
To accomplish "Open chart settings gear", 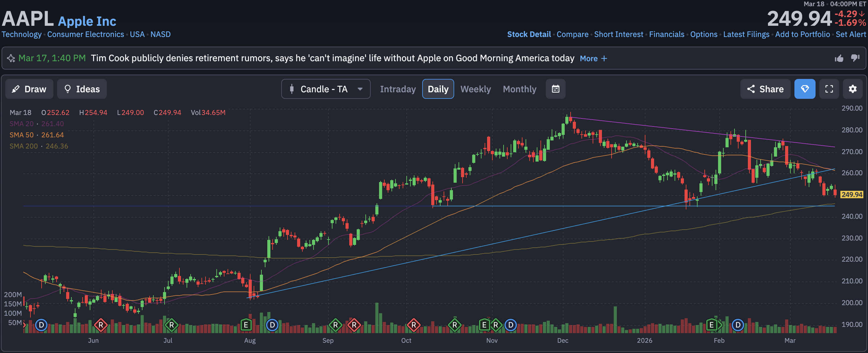I will click(852, 89).
